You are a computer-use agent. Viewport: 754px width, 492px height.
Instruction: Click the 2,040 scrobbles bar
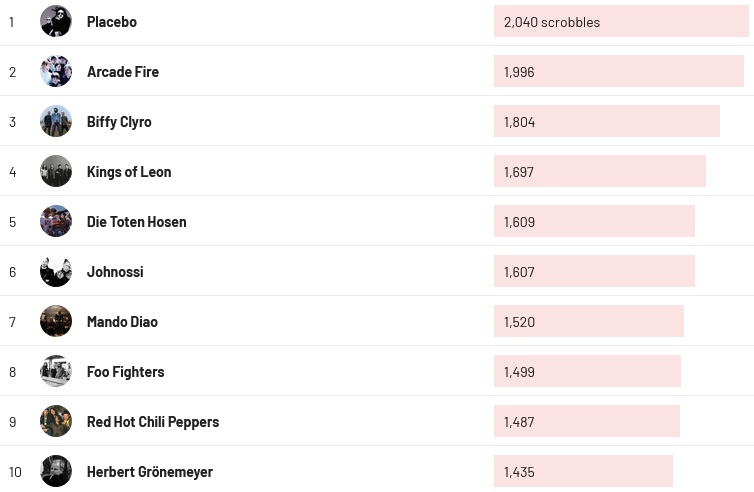(621, 21)
